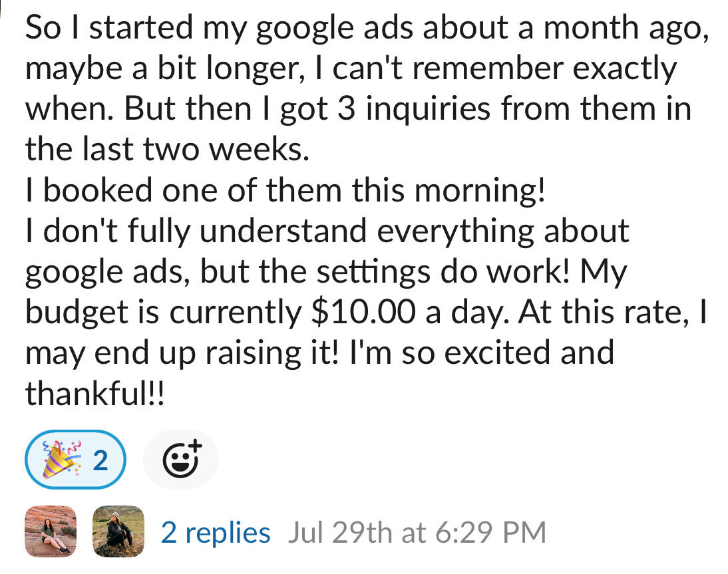The height and width of the screenshot is (574, 728).
Task: Open avatar of woman sitting on red rock
Action: click(51, 531)
